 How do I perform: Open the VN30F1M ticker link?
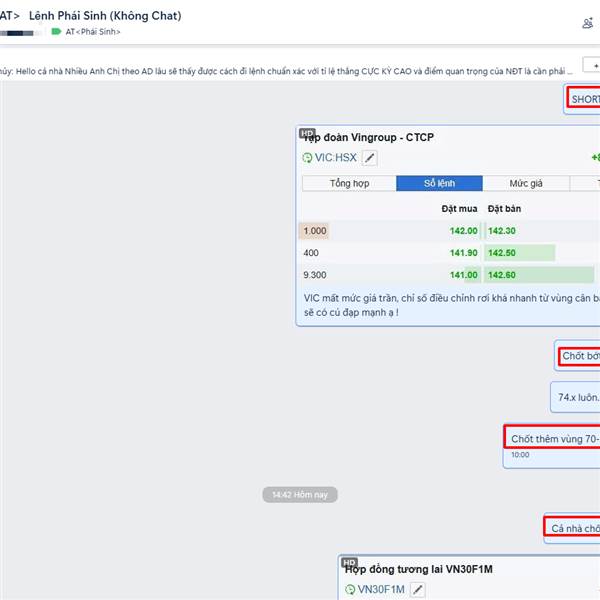coord(381,589)
